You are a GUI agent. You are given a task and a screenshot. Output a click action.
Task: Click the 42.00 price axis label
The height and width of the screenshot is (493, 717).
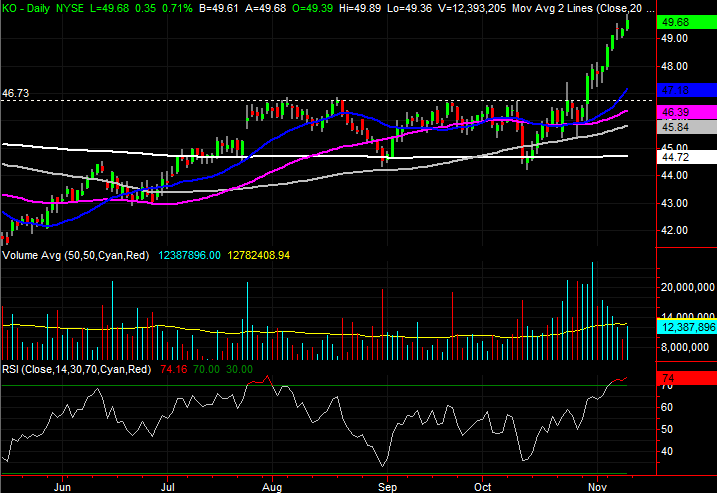coord(675,230)
